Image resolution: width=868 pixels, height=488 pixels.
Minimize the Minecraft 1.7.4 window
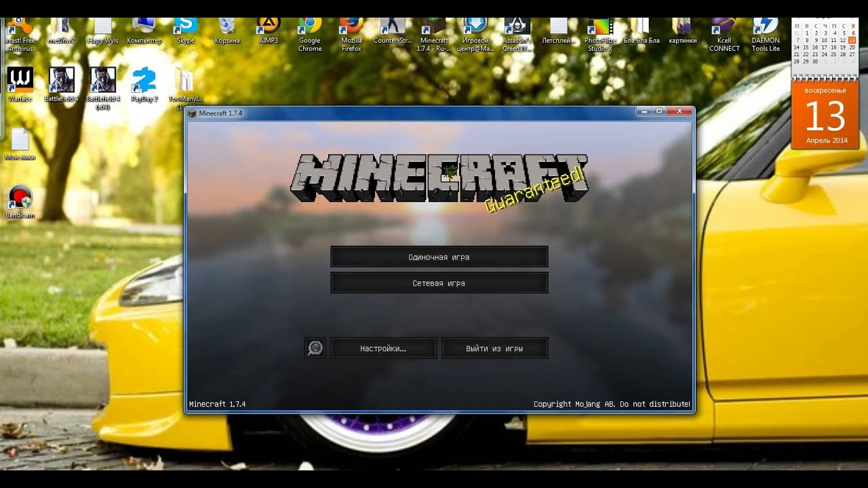[645, 110]
